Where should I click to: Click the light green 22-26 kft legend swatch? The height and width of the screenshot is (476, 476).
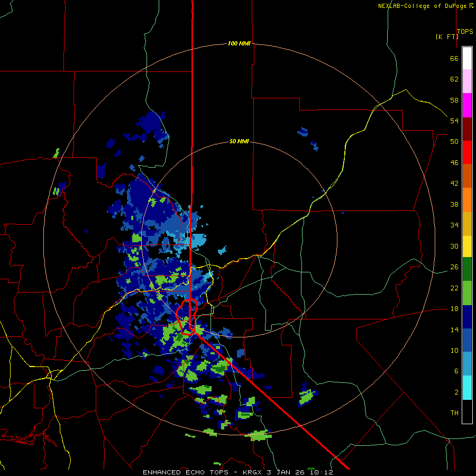[467, 293]
